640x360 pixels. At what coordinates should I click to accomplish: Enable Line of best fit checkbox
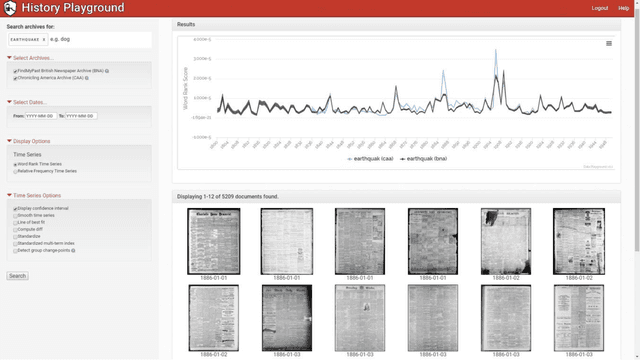pyautogui.click(x=15, y=222)
